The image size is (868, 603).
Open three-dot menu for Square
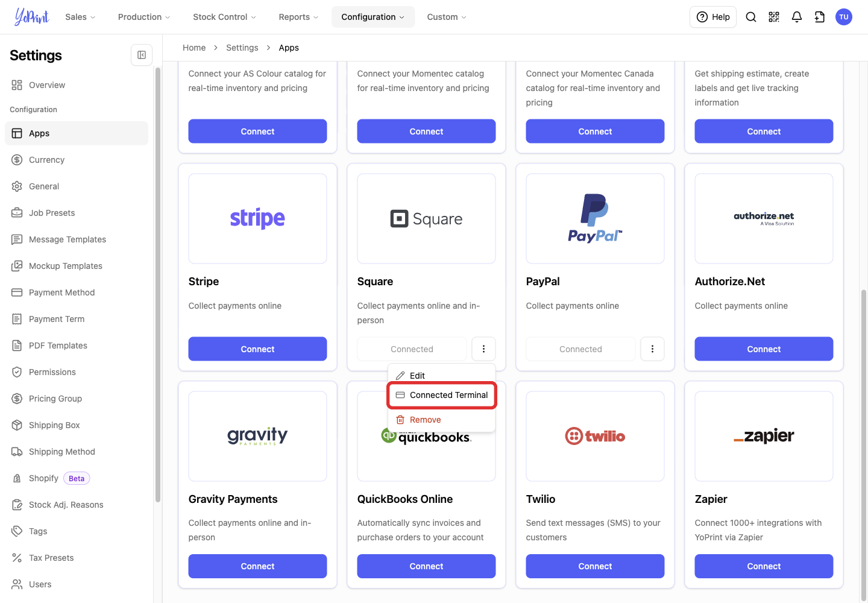[x=483, y=349]
